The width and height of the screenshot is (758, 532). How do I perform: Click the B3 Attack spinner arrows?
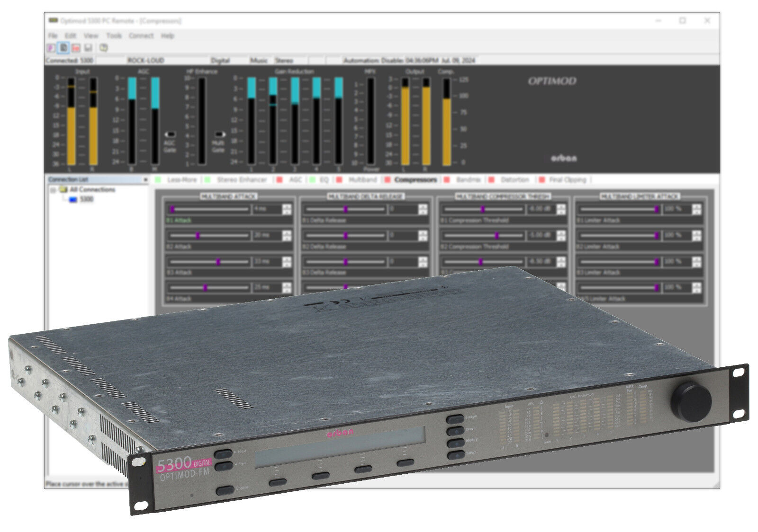point(287,262)
